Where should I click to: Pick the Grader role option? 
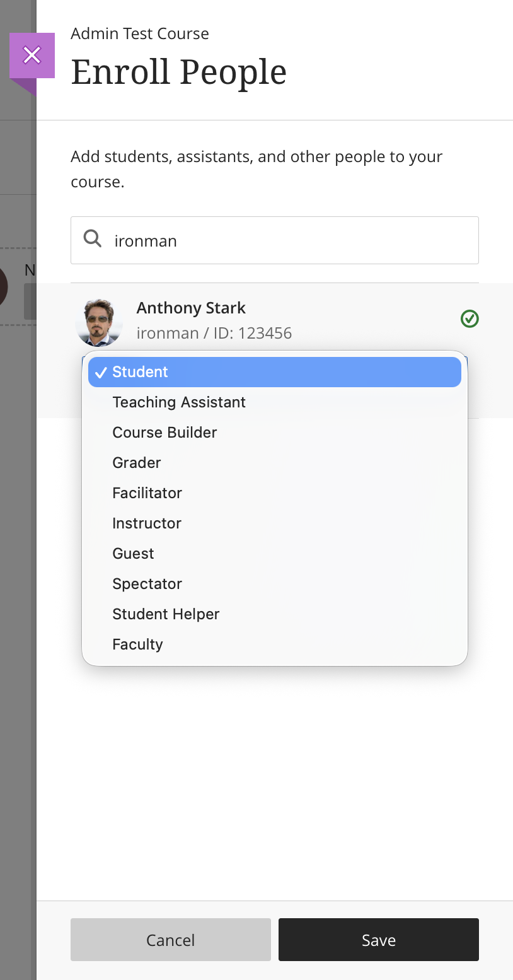137,463
